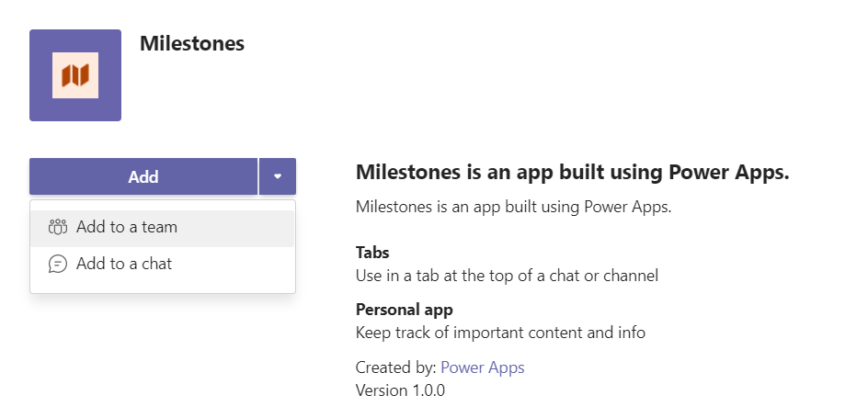Select the Personal app heading
The height and width of the screenshot is (418, 868).
coord(404,310)
